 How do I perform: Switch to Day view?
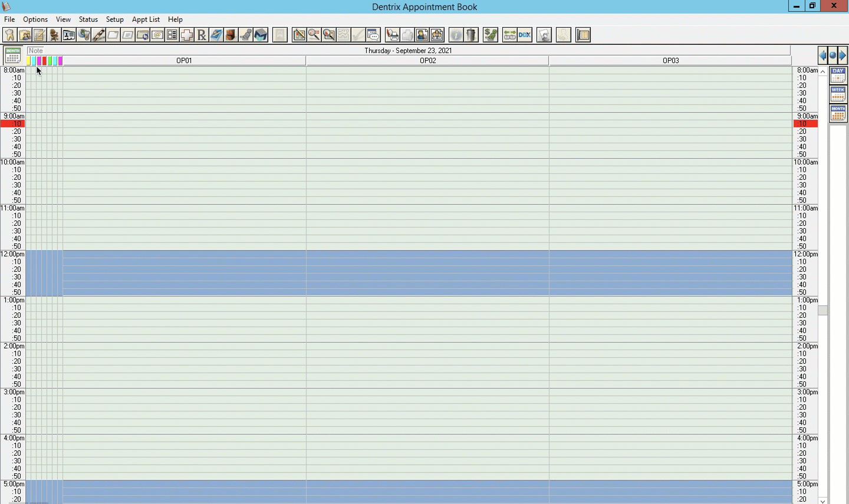click(x=838, y=75)
